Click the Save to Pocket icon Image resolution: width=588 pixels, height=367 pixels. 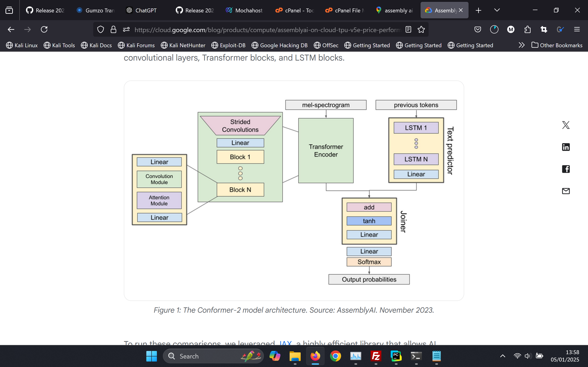pyautogui.click(x=478, y=30)
